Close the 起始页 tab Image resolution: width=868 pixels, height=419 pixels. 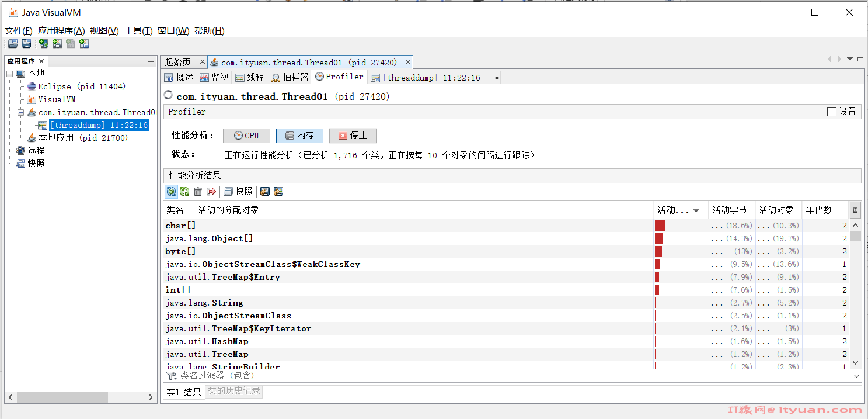point(203,62)
